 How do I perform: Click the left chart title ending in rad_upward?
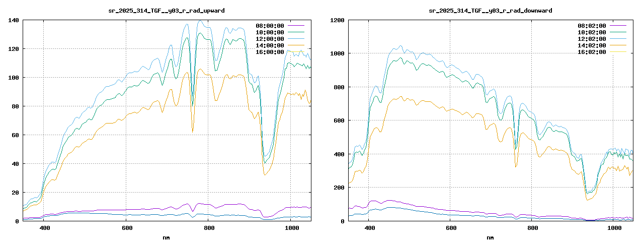(x=167, y=10)
